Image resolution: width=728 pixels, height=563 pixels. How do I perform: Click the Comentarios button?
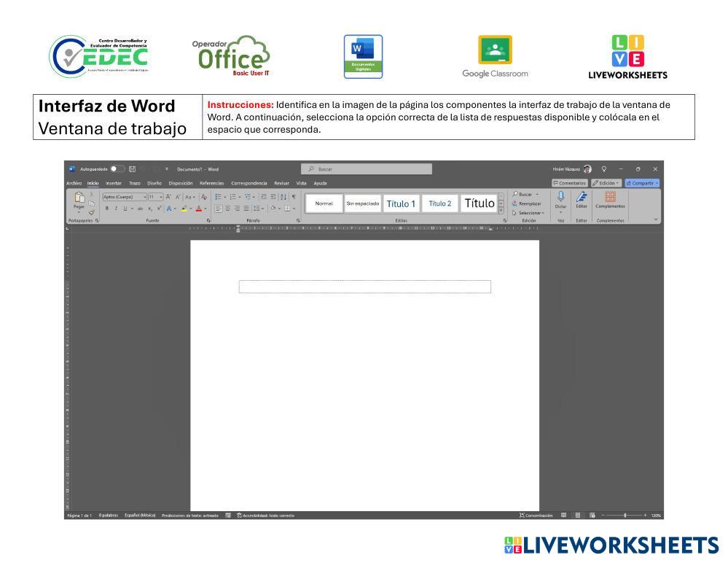click(x=570, y=182)
